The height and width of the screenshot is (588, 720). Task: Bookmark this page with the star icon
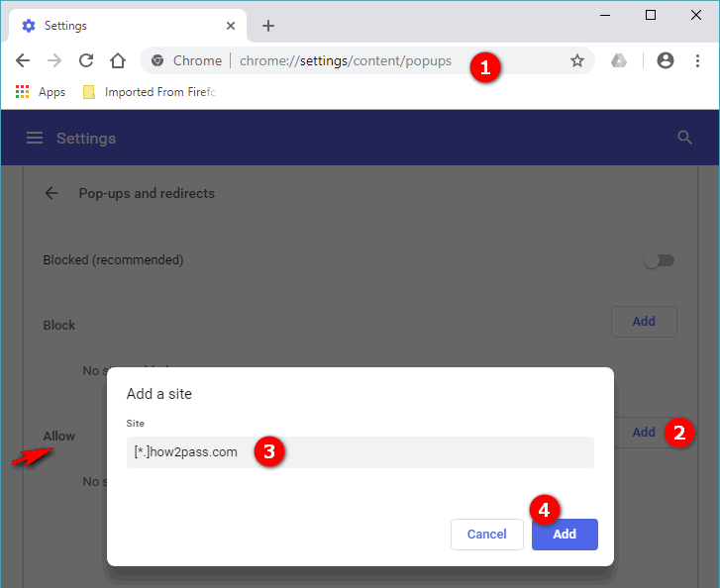(577, 60)
